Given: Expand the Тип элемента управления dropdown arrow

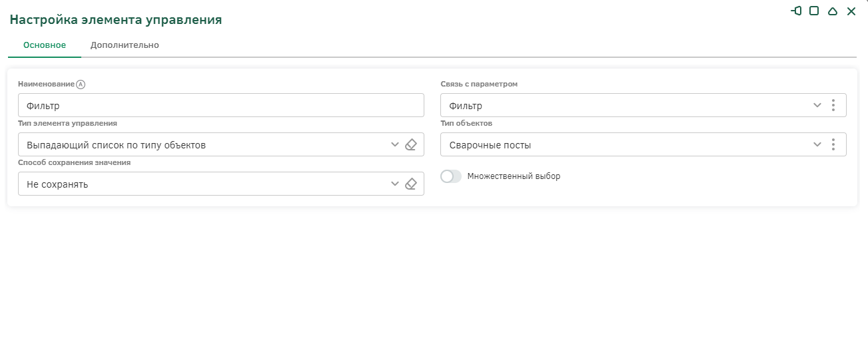Looking at the screenshot, I should (395, 144).
